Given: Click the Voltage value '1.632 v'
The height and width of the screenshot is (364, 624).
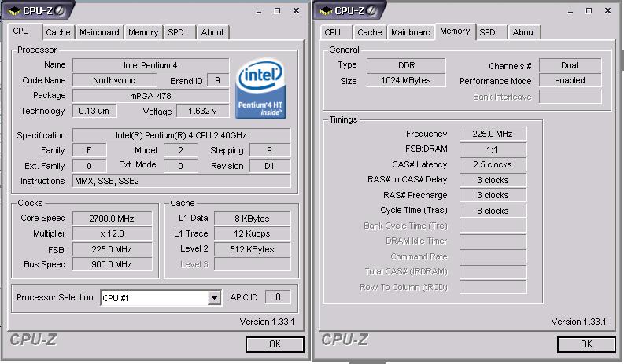Looking at the screenshot, I should pos(202,111).
